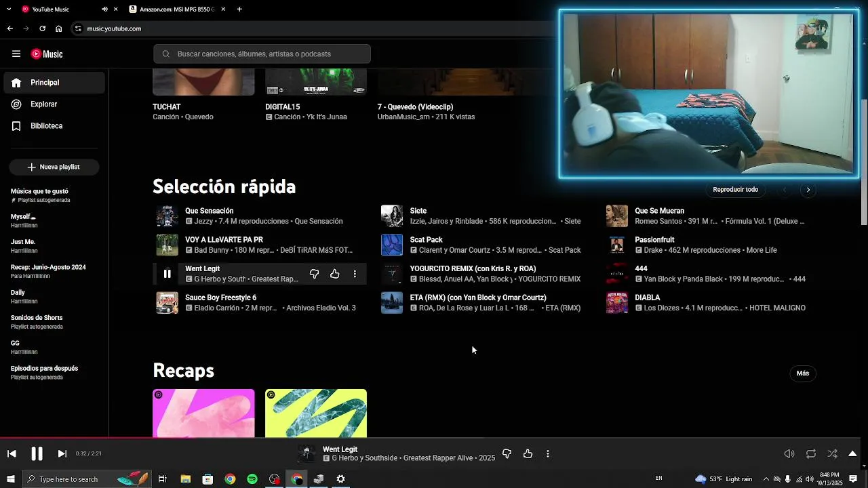Image resolution: width=868 pixels, height=488 pixels.
Task: Open player bar more actions menu
Action: (x=548, y=454)
